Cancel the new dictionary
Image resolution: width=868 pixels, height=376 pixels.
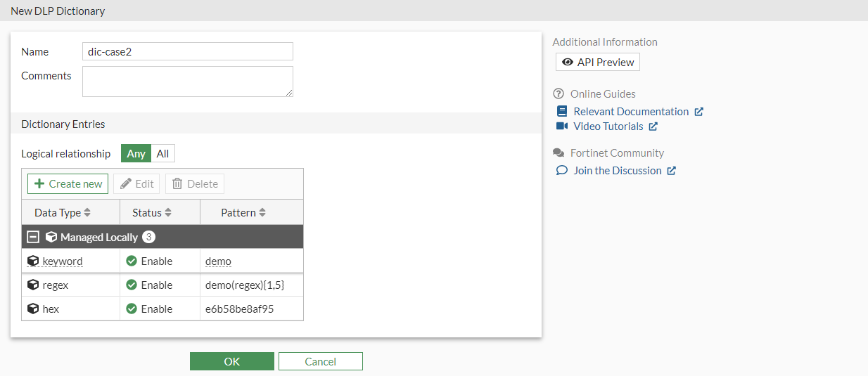[320, 361]
